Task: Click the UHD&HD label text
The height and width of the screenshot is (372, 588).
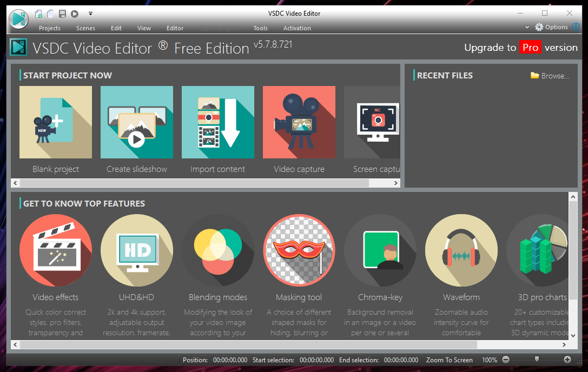Action: tap(136, 297)
